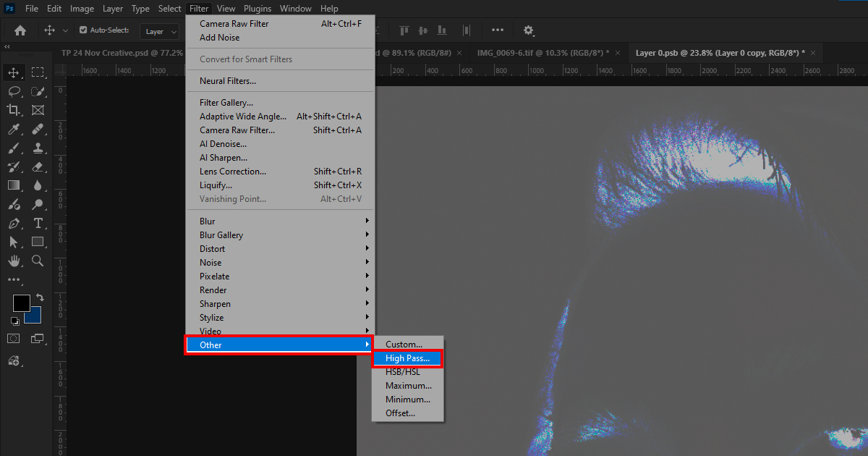
Task: Expand the Distort submenu
Action: pos(280,249)
